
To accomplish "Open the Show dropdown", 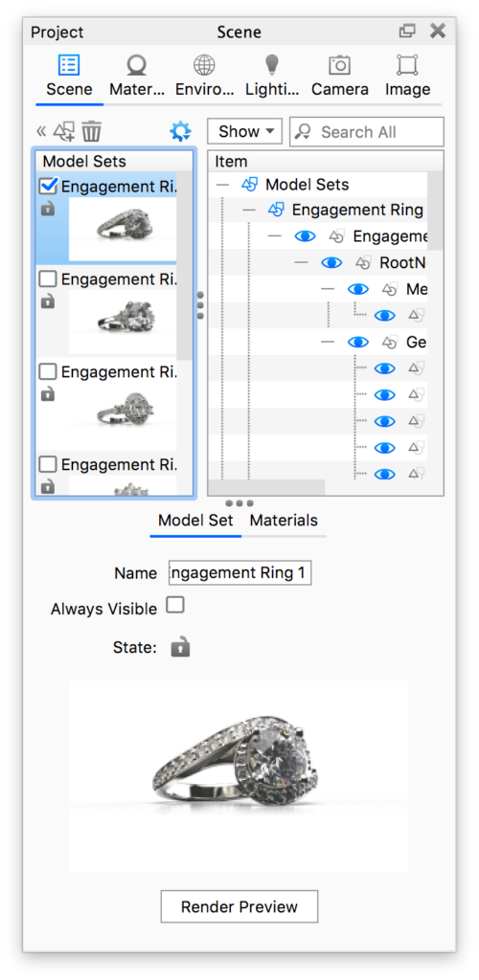I will click(x=245, y=132).
